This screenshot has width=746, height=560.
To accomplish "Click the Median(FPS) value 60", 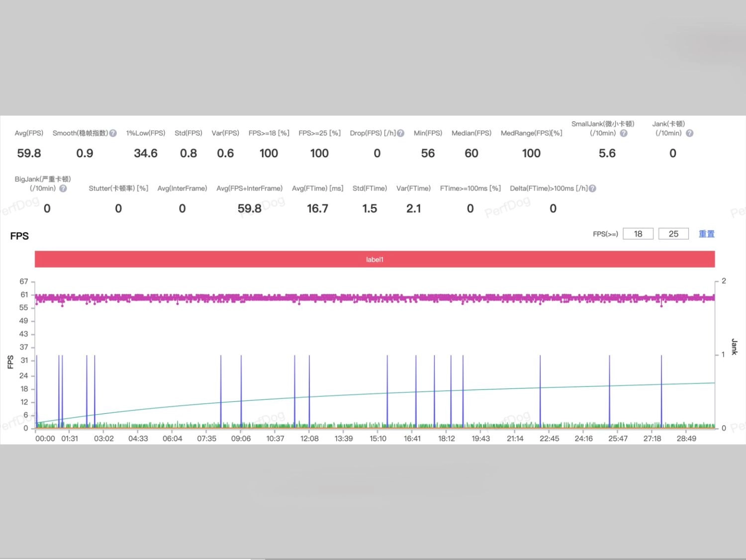I will coord(471,153).
